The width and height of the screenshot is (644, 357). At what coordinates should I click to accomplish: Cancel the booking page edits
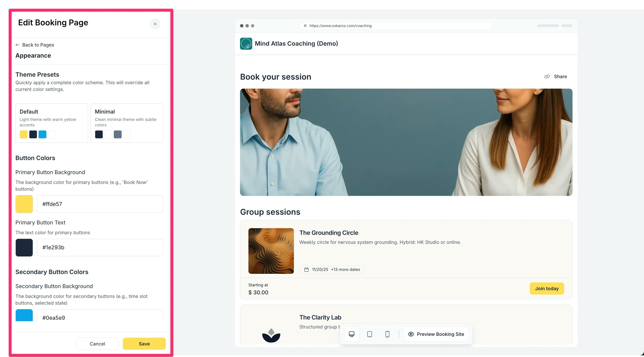coord(97,344)
